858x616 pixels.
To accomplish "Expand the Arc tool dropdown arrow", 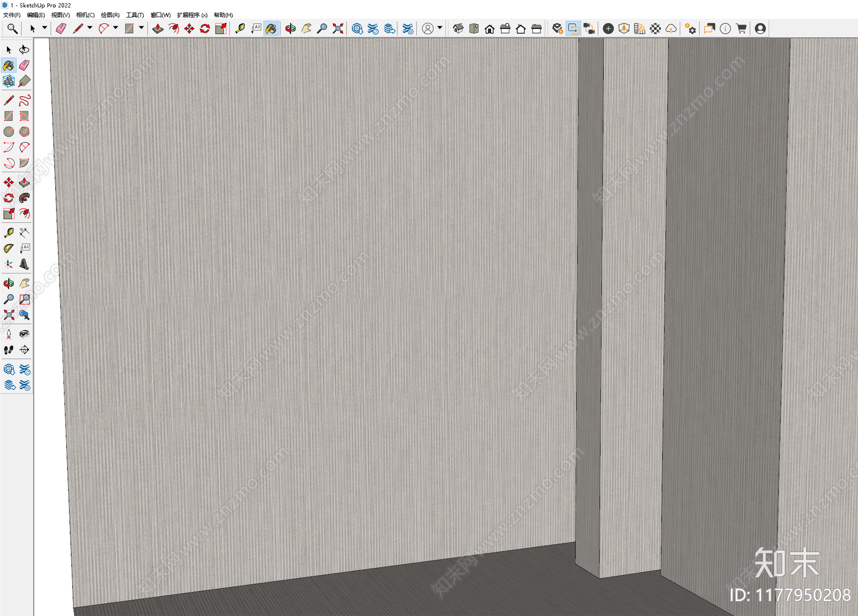I will (x=115, y=28).
